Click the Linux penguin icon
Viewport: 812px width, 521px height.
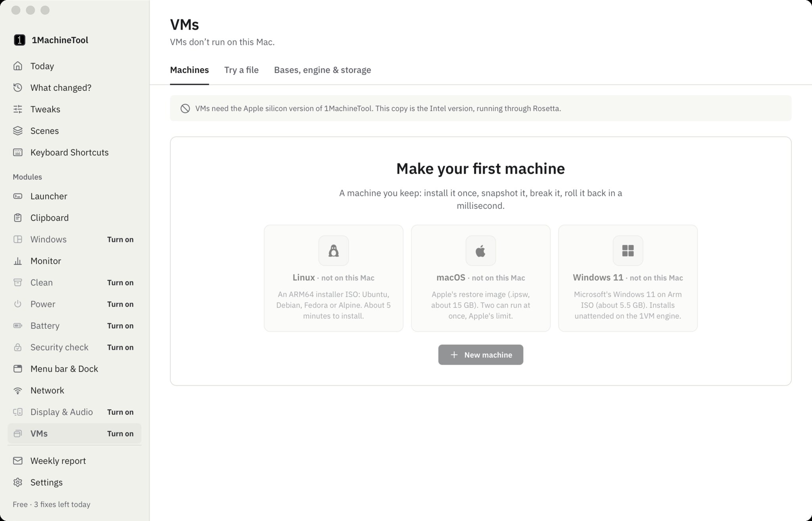pos(333,251)
